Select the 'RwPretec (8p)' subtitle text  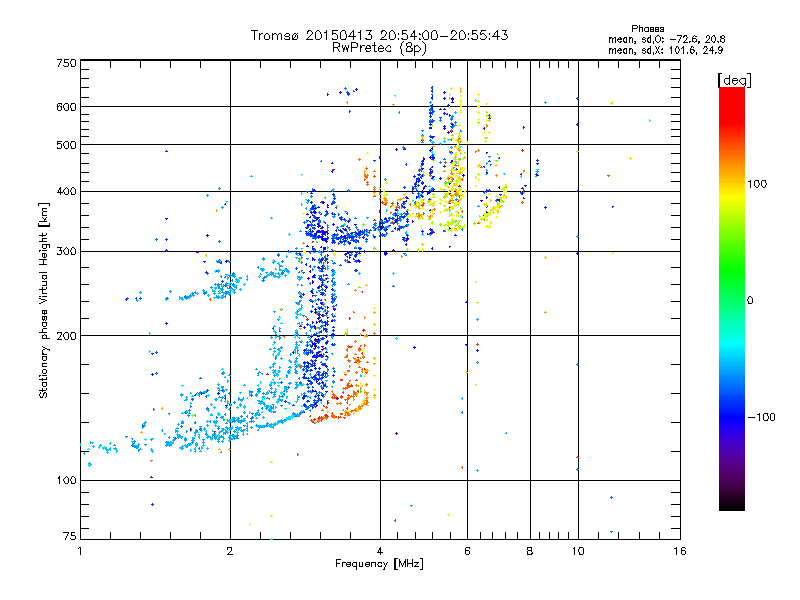[379, 48]
